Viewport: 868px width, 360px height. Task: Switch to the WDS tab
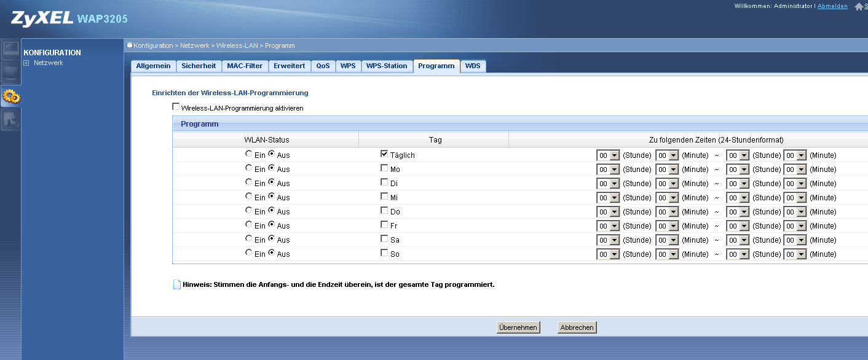click(473, 66)
